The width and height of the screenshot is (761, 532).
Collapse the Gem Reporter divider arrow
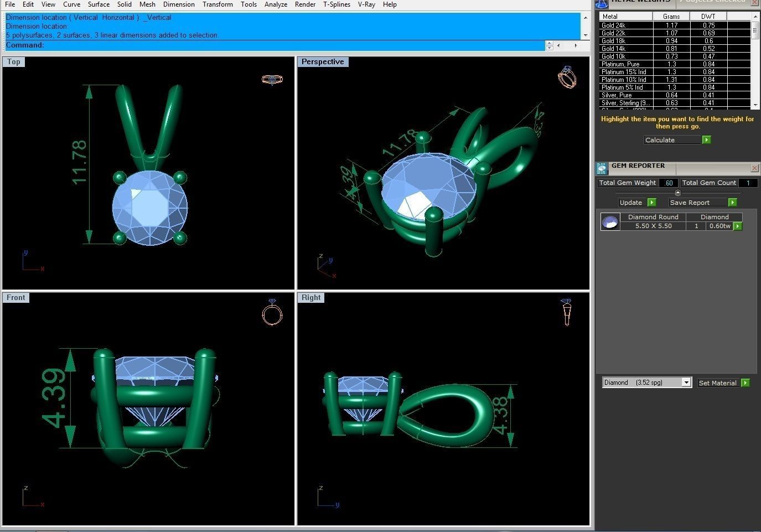[677, 193]
